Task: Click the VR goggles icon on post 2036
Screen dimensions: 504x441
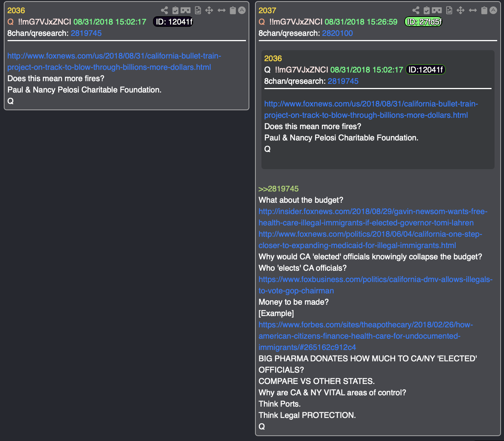Action: pyautogui.click(x=186, y=11)
